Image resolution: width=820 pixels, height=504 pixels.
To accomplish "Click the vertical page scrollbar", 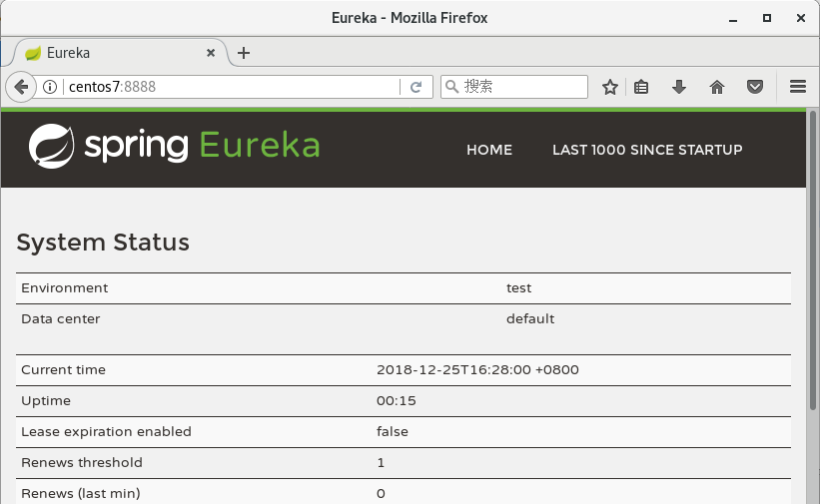I will click(813, 260).
